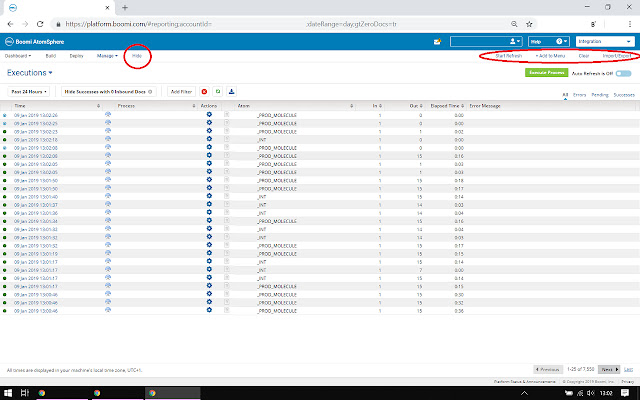Click the Execute Process button

(x=545, y=74)
